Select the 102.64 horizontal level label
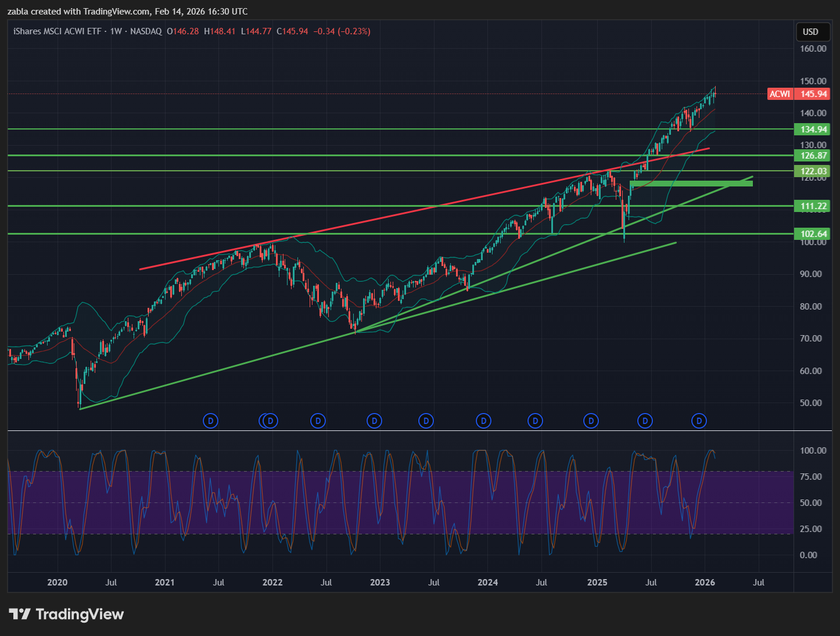The width and height of the screenshot is (840, 636). [813, 234]
